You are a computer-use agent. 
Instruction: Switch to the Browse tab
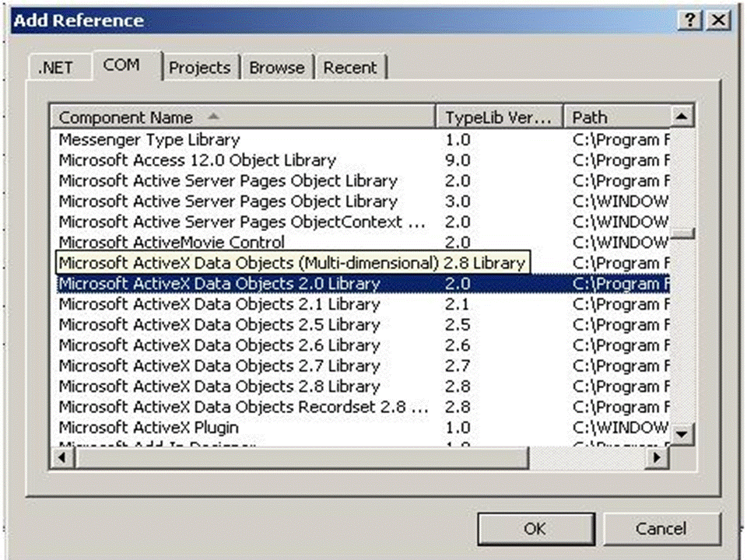point(276,68)
